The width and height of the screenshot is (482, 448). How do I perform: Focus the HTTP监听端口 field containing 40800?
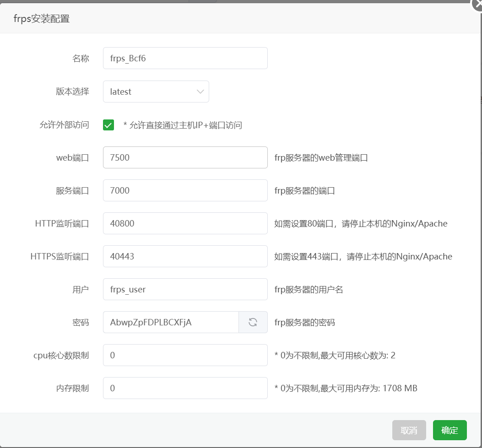(185, 223)
